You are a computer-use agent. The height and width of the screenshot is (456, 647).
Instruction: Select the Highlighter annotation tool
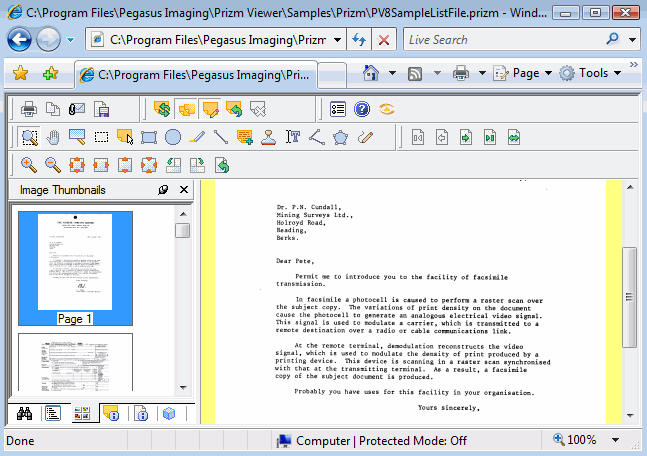(197, 137)
